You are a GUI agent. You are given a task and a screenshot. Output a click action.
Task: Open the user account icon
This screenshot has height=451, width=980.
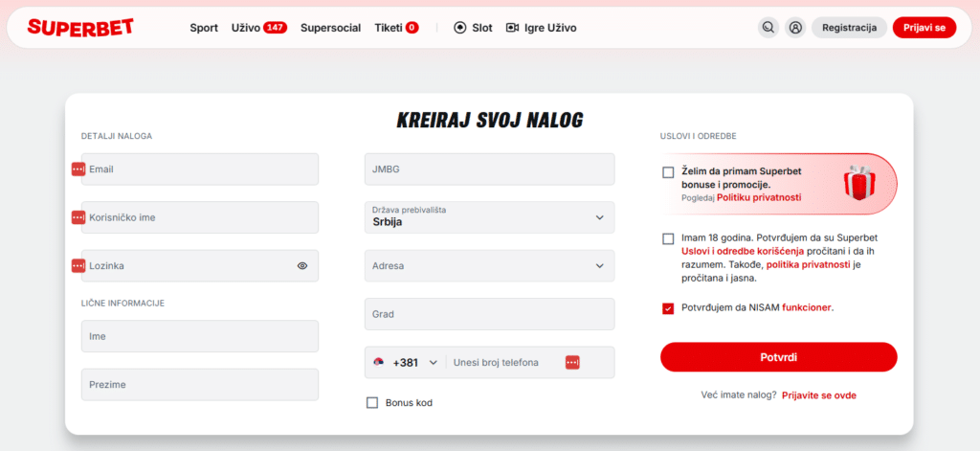795,28
